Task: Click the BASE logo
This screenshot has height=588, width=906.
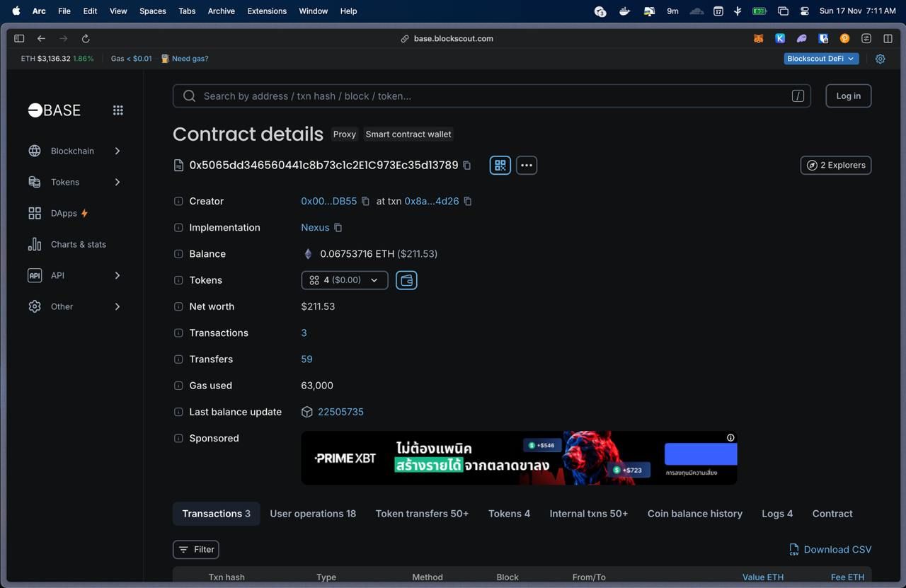Action: pos(55,110)
